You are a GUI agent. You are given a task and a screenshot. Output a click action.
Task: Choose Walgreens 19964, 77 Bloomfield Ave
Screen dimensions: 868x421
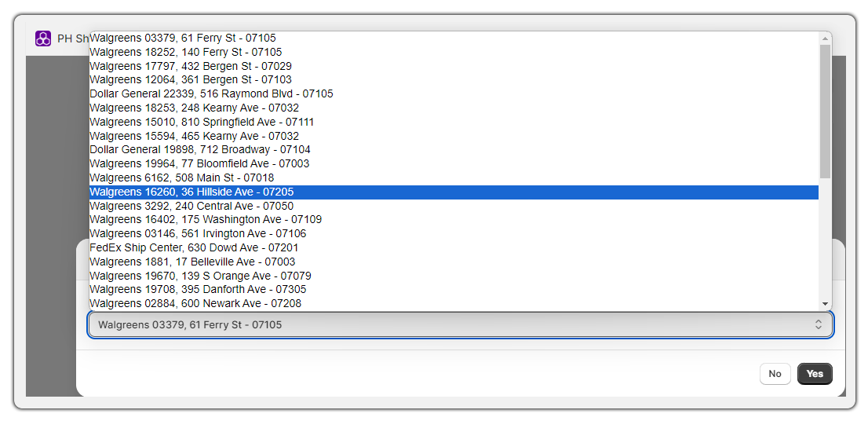pos(454,164)
